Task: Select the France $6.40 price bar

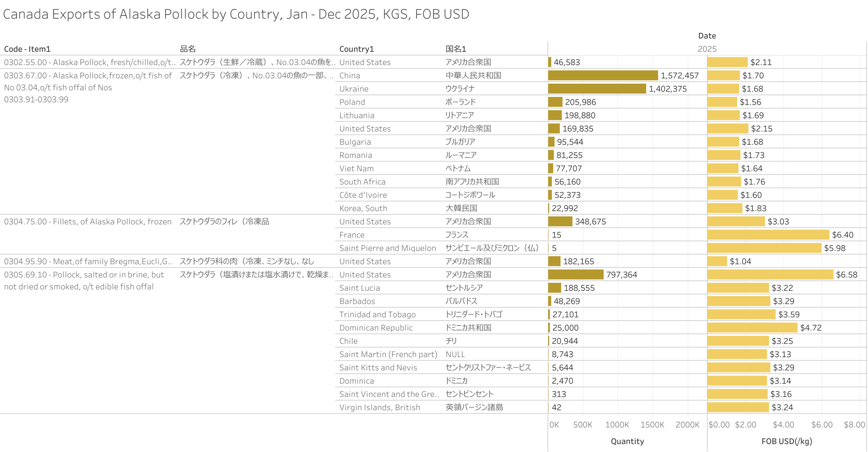Action: [768, 234]
